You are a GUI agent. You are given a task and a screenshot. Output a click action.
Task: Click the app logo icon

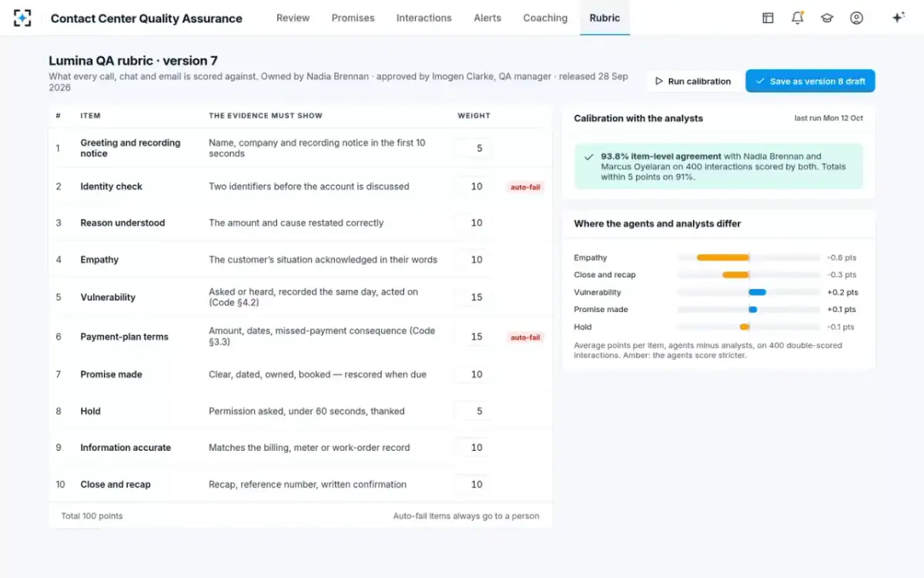point(22,18)
